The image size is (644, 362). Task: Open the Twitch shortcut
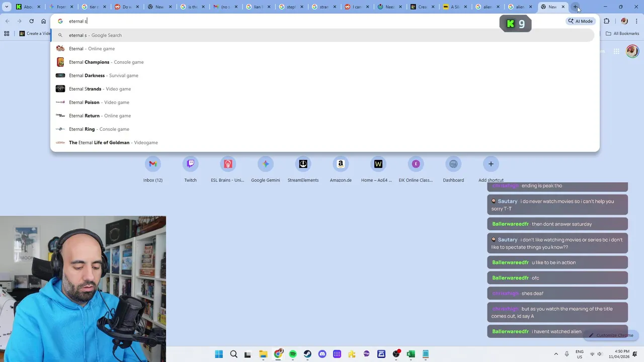click(190, 169)
